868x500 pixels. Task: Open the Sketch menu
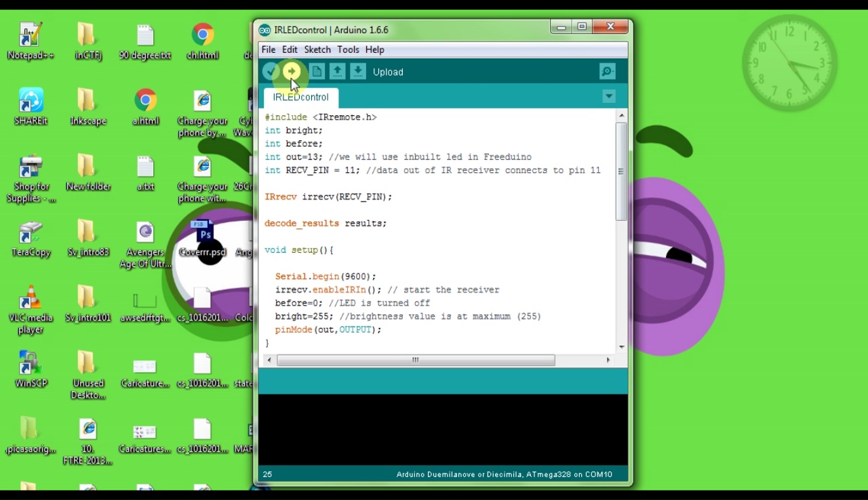[x=317, y=49]
